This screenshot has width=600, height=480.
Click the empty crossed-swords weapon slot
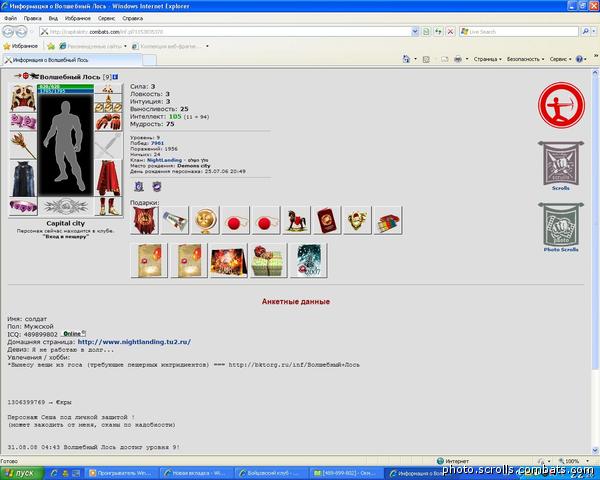[x=108, y=145]
